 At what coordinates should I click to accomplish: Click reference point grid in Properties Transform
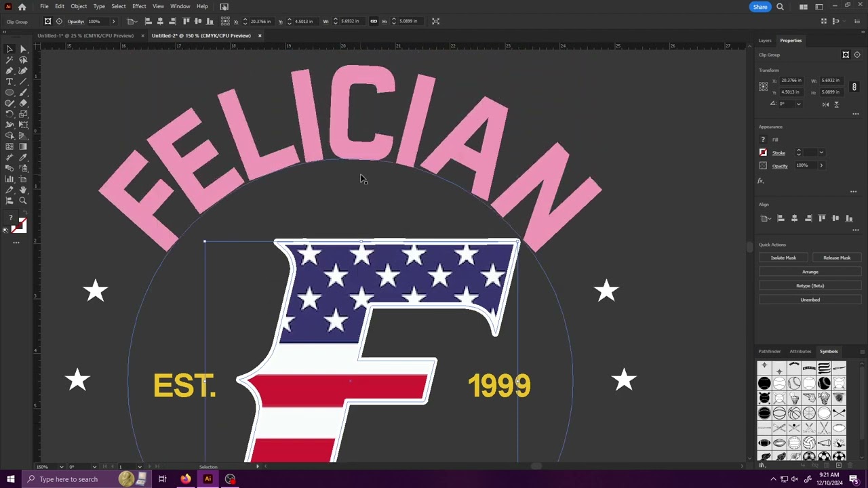(764, 86)
